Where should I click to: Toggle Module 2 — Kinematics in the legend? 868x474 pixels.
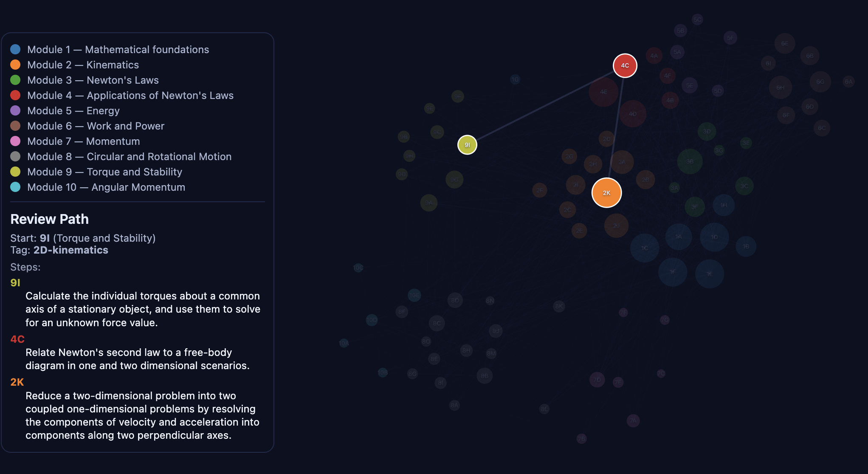coord(83,65)
